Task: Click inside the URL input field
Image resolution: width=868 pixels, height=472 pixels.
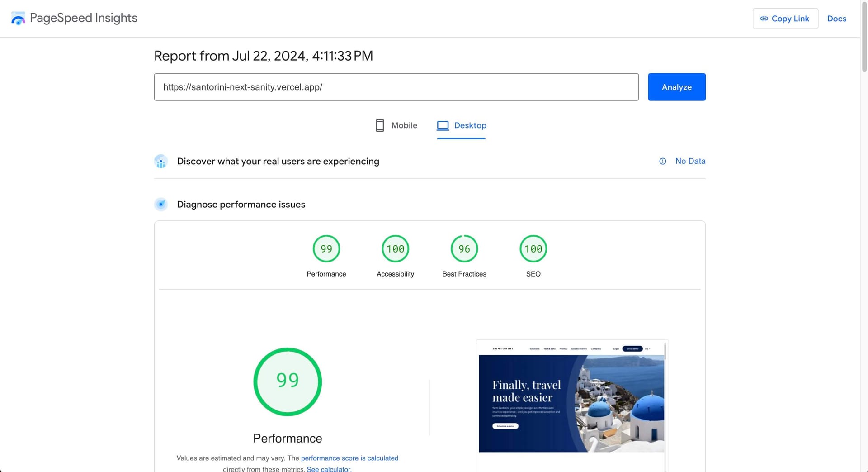Action: pyautogui.click(x=396, y=87)
